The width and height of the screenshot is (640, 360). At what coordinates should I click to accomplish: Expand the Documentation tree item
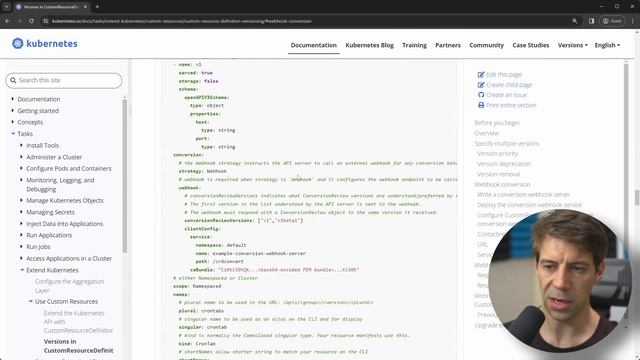click(x=13, y=99)
